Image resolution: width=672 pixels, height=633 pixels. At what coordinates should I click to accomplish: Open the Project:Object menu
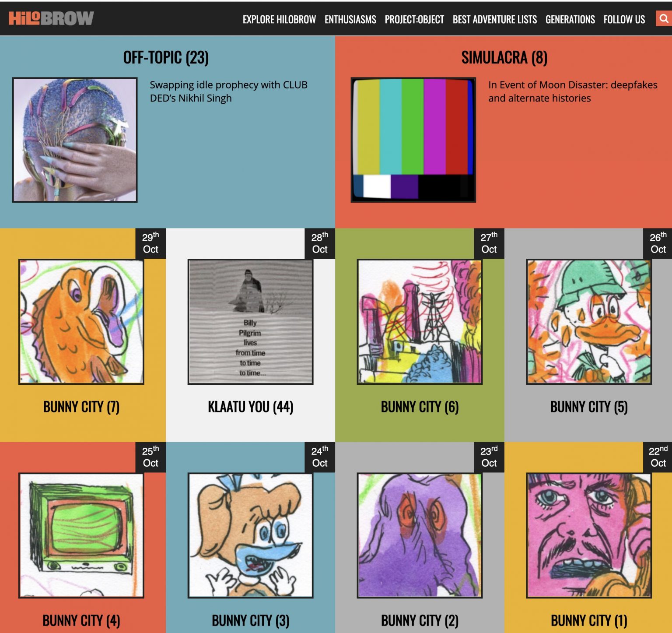pyautogui.click(x=414, y=19)
